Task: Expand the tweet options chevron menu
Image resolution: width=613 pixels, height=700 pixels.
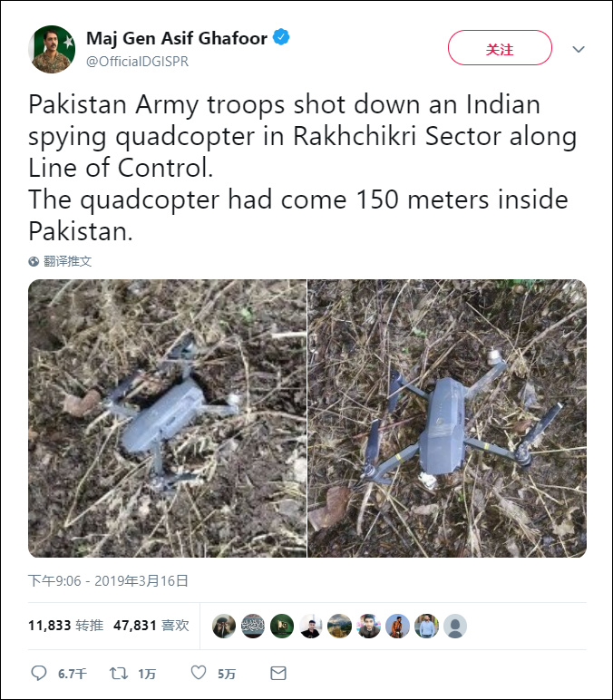Action: click(579, 49)
